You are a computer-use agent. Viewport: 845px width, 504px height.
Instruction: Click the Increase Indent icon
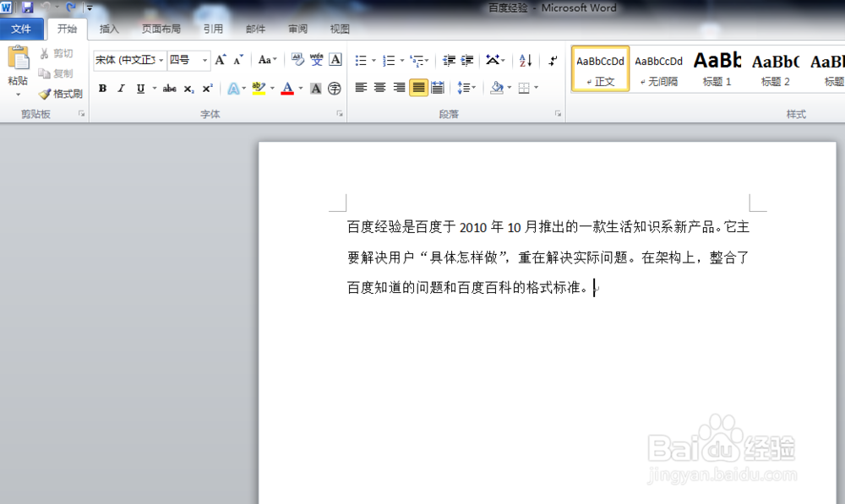pyautogui.click(x=467, y=60)
